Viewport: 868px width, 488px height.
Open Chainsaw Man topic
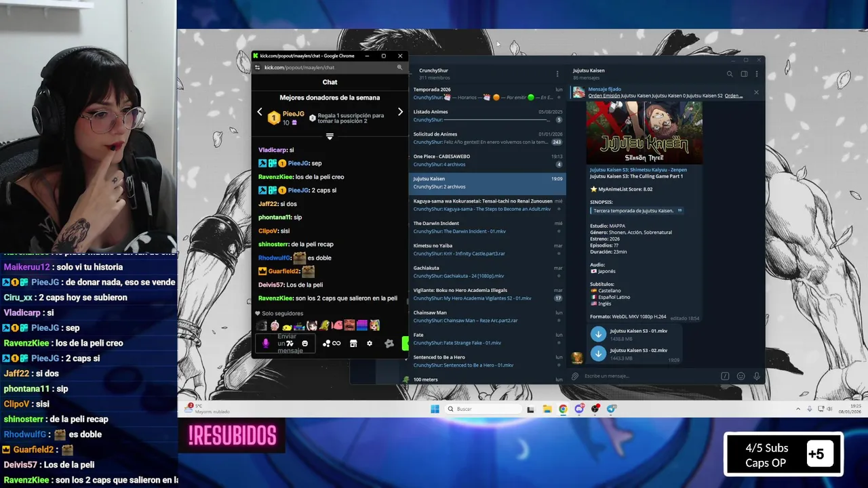point(488,317)
